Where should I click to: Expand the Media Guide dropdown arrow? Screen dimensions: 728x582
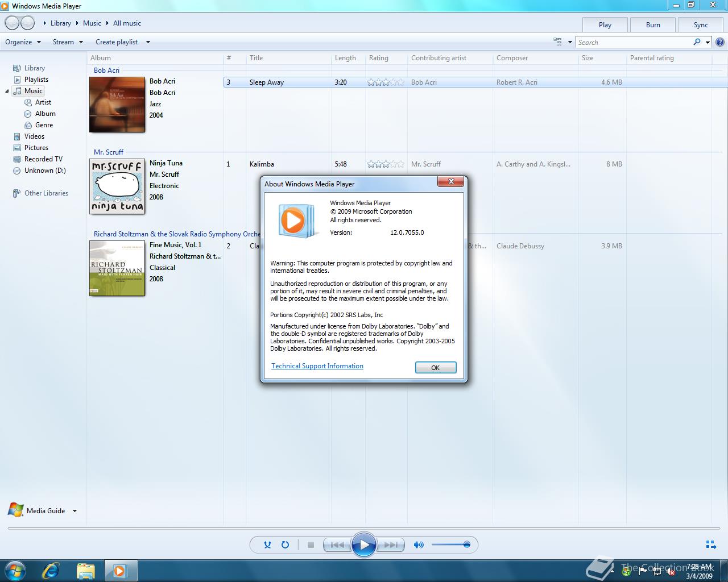(x=75, y=511)
